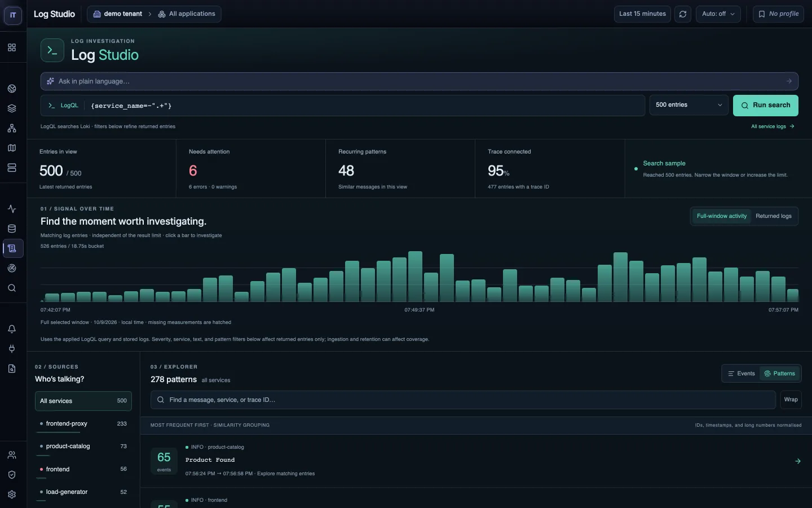
Task: Select All applications breadcrumb
Action: tap(187, 14)
